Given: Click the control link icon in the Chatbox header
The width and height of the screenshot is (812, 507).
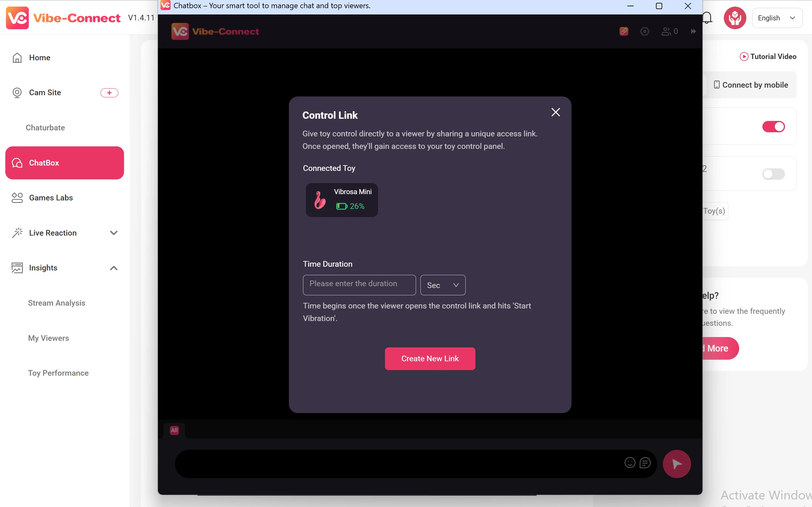Looking at the screenshot, I should click(x=624, y=31).
